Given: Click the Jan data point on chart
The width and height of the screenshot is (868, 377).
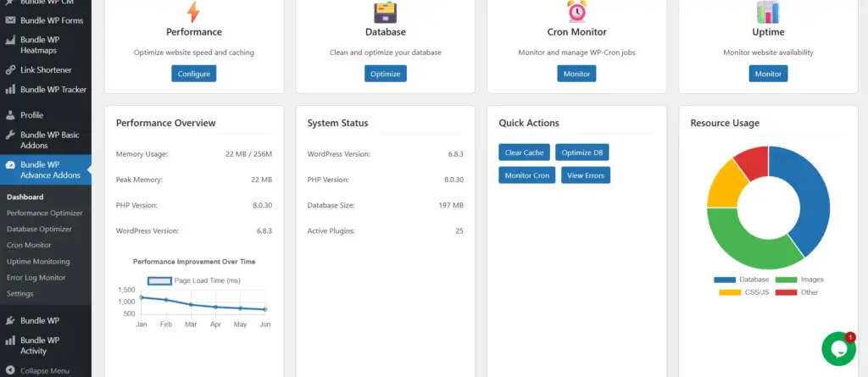Looking at the screenshot, I should pos(142,297).
